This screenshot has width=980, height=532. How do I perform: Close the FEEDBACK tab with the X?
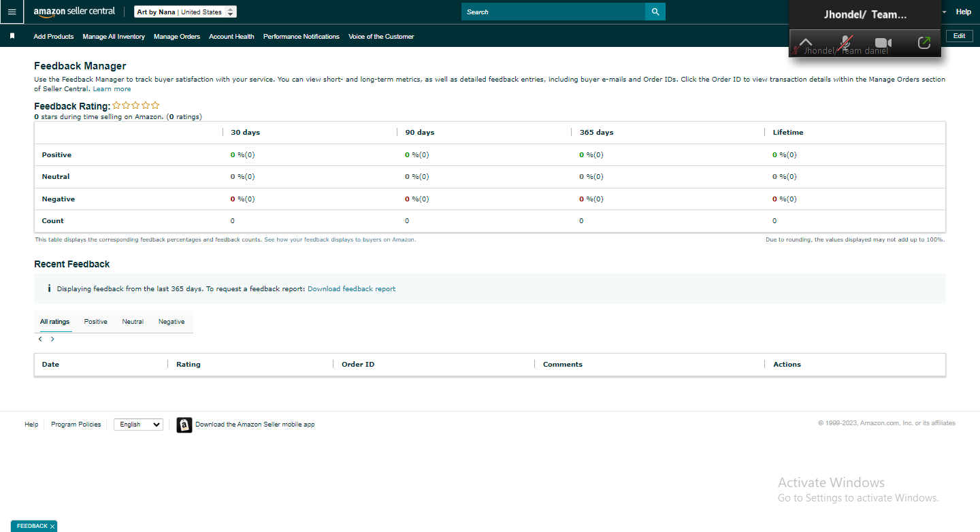point(52,527)
